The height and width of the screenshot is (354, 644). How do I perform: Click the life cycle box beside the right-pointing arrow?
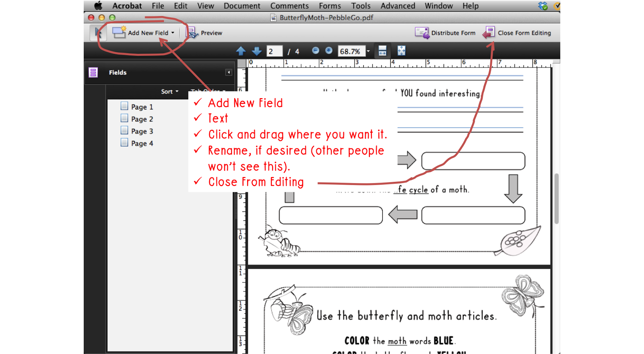coord(473,161)
